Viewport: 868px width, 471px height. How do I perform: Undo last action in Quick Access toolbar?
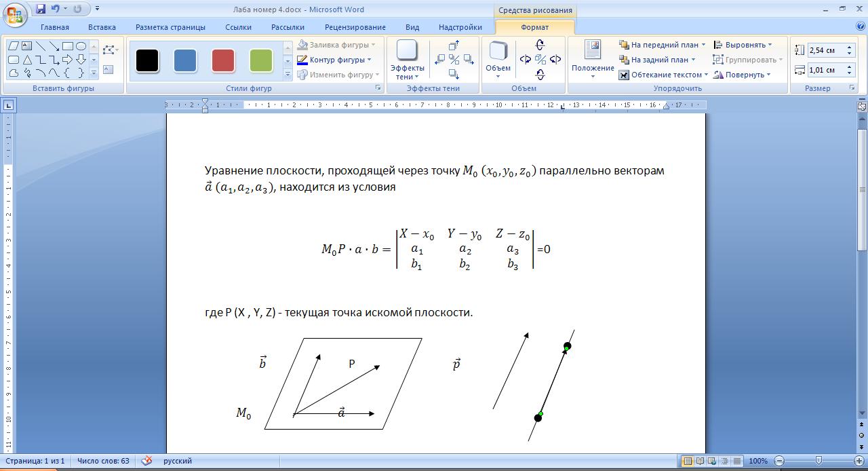click(56, 10)
